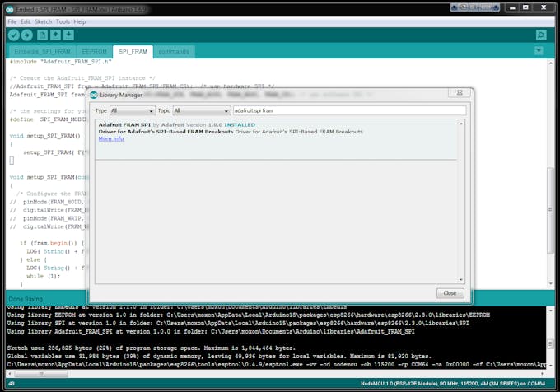The image size is (560, 392).
Task: Select the Embedis_SPI_FRAM tab
Action: point(40,52)
